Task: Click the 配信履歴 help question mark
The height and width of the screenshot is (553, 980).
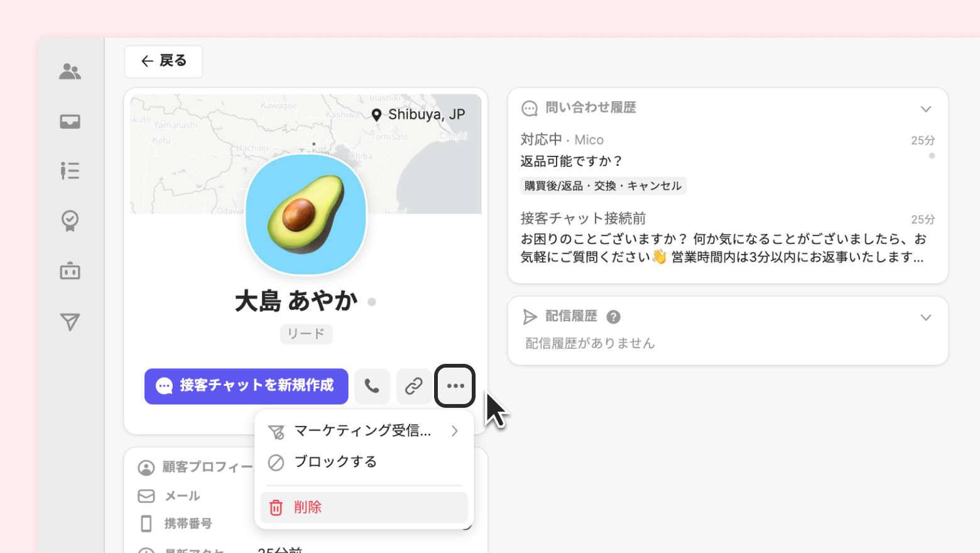Action: 613,317
